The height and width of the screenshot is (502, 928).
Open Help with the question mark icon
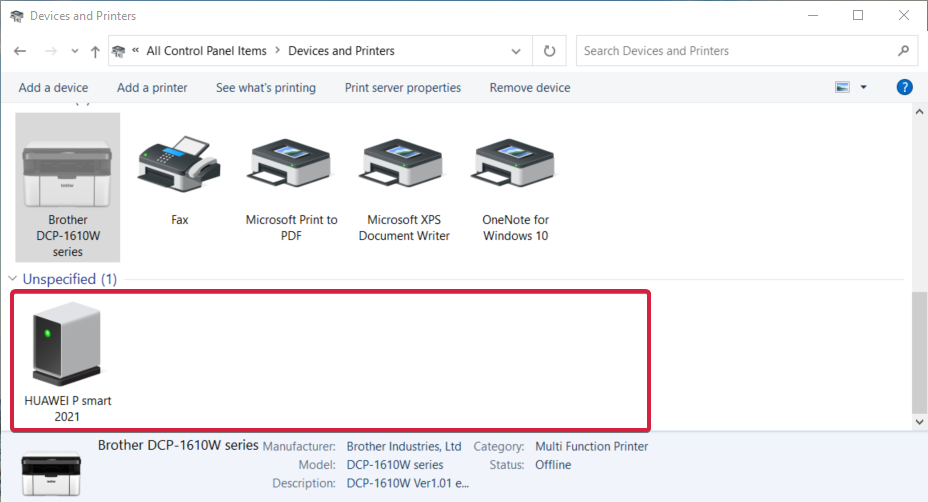pos(904,87)
